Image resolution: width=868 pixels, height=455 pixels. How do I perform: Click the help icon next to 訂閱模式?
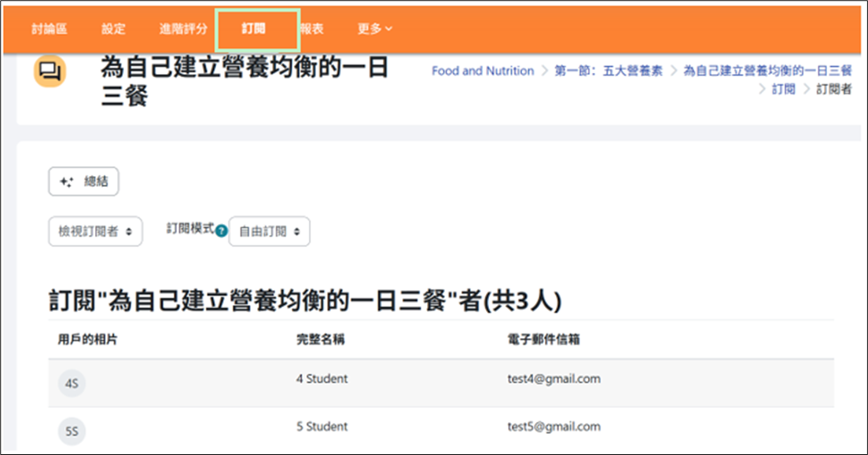click(x=222, y=232)
